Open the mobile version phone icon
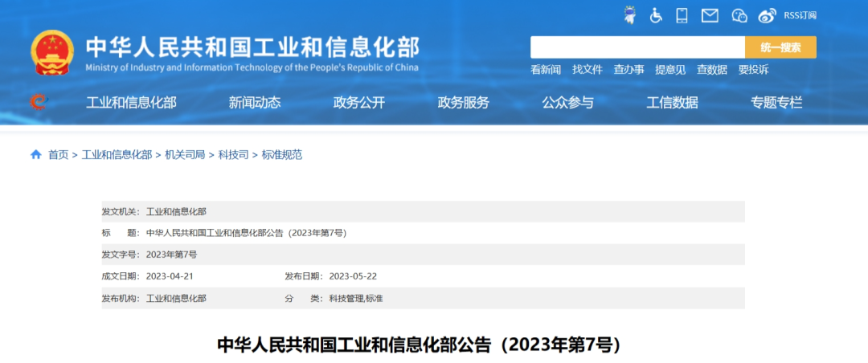The width and height of the screenshot is (868, 363). tap(682, 15)
